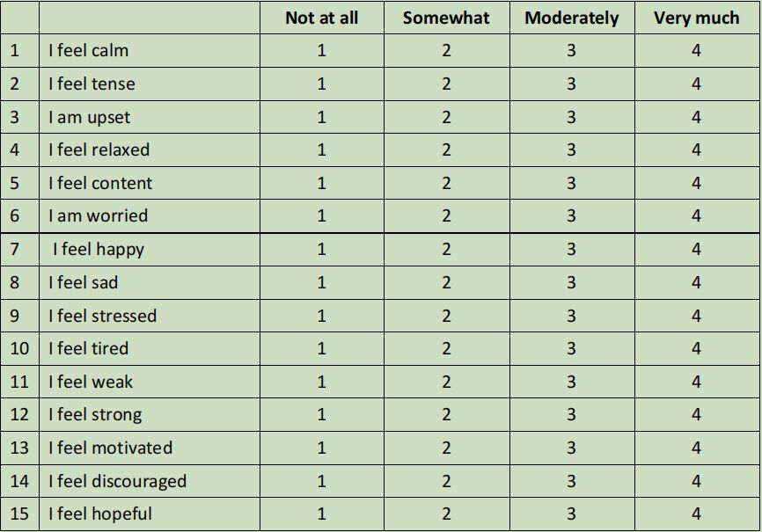This screenshot has width=762, height=532.
Task: Choose rating 4 for 'I feel motivated'
Action: click(696, 448)
